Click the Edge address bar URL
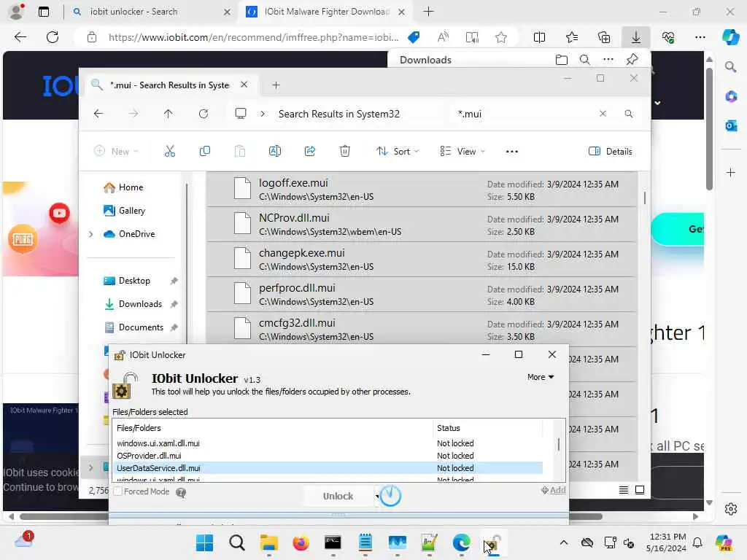The width and height of the screenshot is (747, 560). [x=253, y=37]
